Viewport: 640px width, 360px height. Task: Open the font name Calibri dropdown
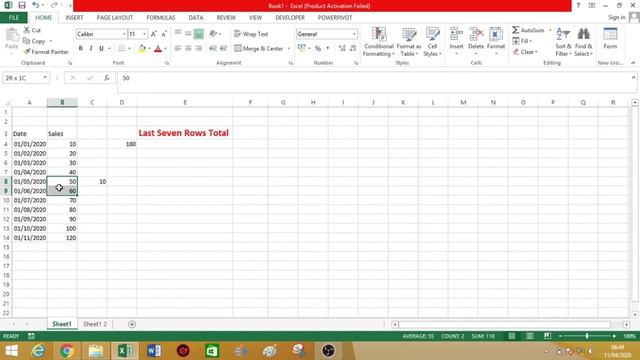coord(124,34)
